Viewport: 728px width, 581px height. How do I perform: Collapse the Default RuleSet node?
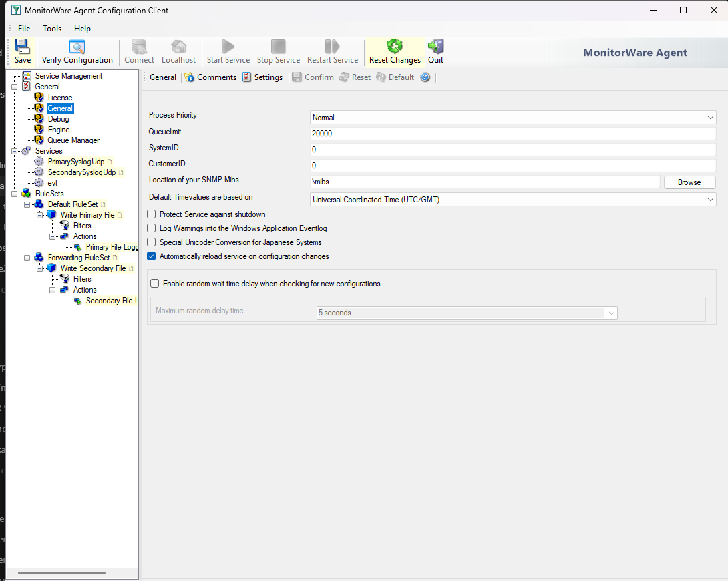(x=27, y=204)
